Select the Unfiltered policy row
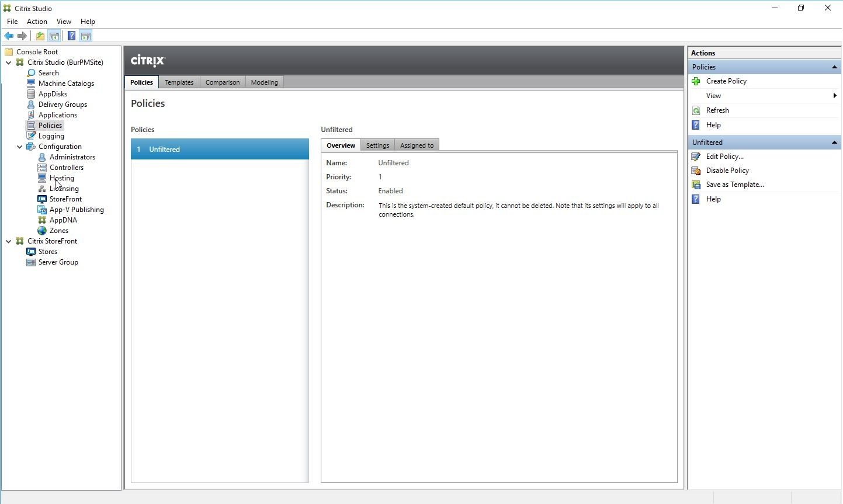This screenshot has width=843, height=504. pyautogui.click(x=220, y=150)
